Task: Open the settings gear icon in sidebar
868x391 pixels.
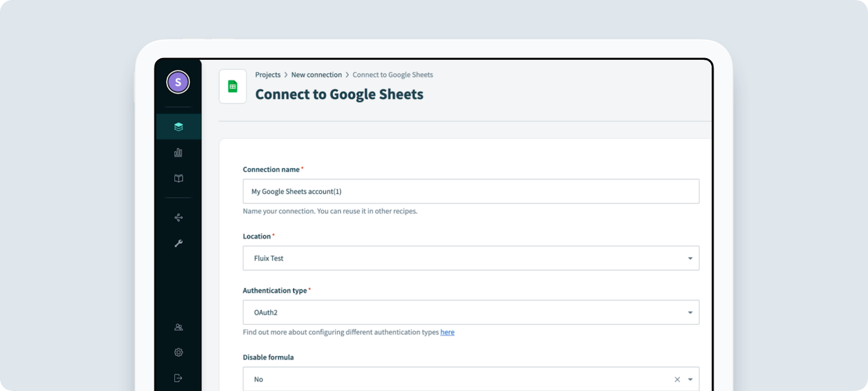Action: [x=178, y=352]
